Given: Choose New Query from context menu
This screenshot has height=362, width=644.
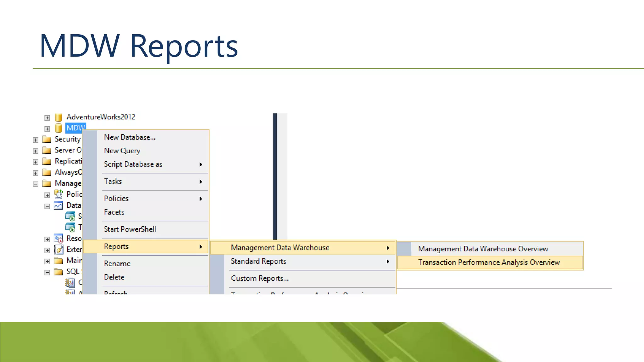Looking at the screenshot, I should pyautogui.click(x=122, y=151).
